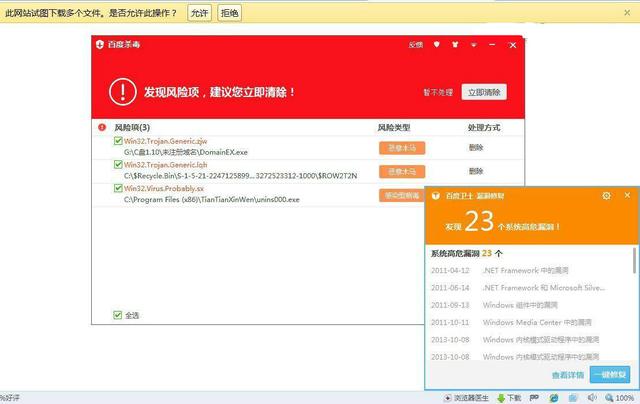The width and height of the screenshot is (640, 404).
Task: Click file path ending DomainEX.exe
Action: click(186, 152)
